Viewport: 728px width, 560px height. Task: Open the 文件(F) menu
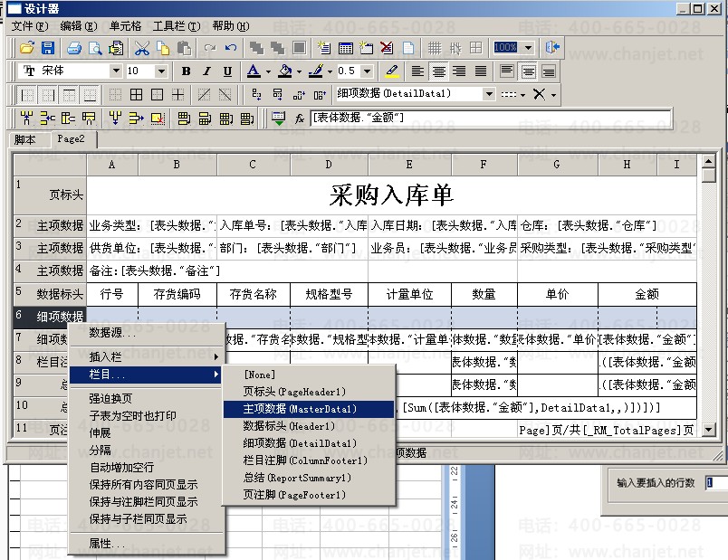click(30, 26)
